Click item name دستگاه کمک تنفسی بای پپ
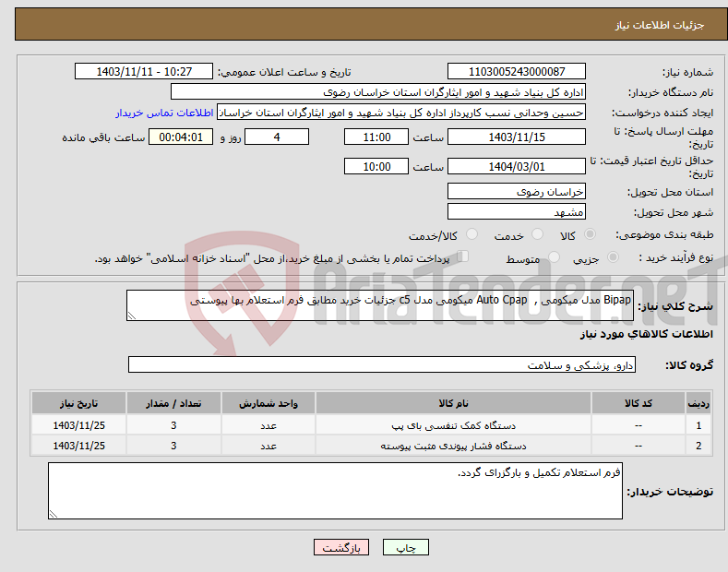728x572 pixels. pos(454,425)
